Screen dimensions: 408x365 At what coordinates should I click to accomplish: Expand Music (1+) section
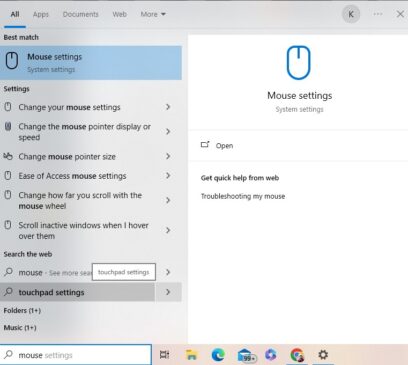[x=20, y=327]
